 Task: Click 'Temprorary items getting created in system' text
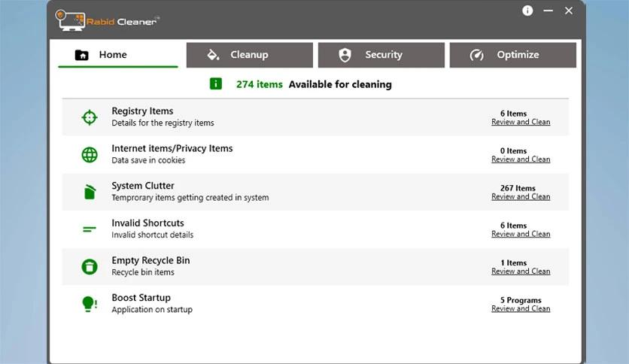[190, 198]
